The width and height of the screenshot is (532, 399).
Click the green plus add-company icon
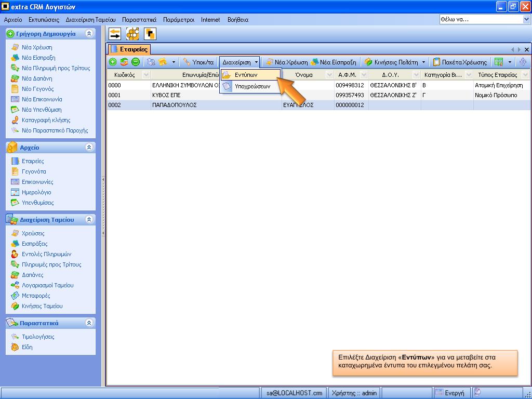(x=113, y=62)
